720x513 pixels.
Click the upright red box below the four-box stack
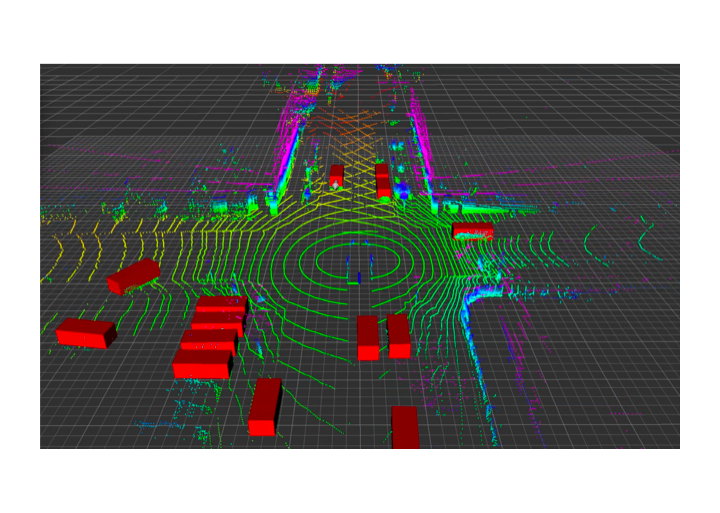point(265,407)
